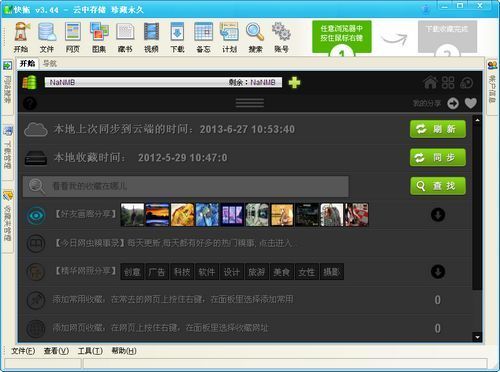Click the panel collapse handle lines
The image size is (500, 372).
pyautogui.click(x=250, y=103)
